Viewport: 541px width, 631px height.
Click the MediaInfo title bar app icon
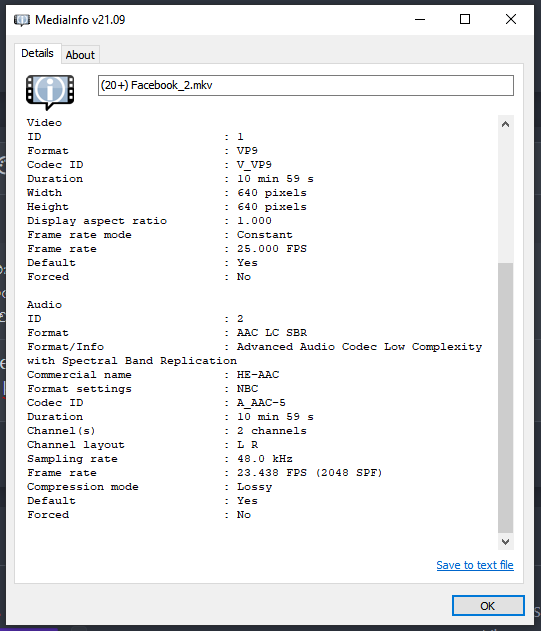(22, 20)
